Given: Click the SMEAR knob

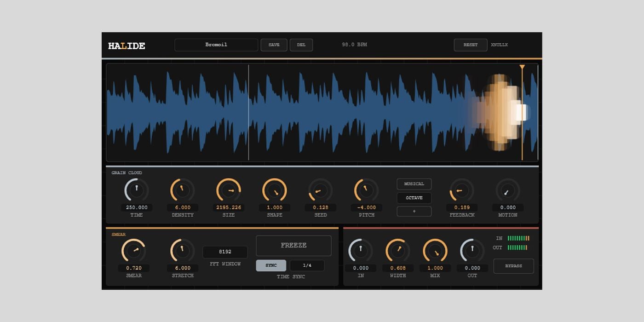Looking at the screenshot, I should [134, 250].
